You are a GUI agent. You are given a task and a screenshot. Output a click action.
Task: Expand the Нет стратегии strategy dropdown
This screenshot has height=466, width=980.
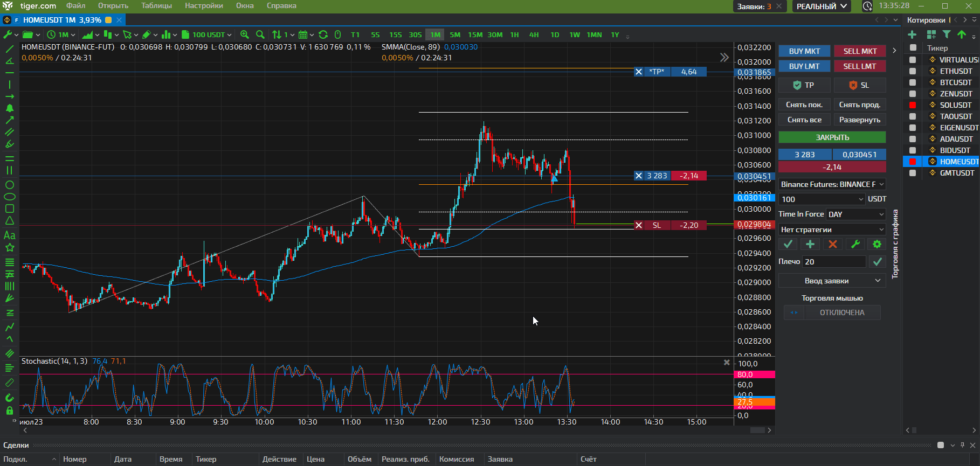[x=832, y=229]
